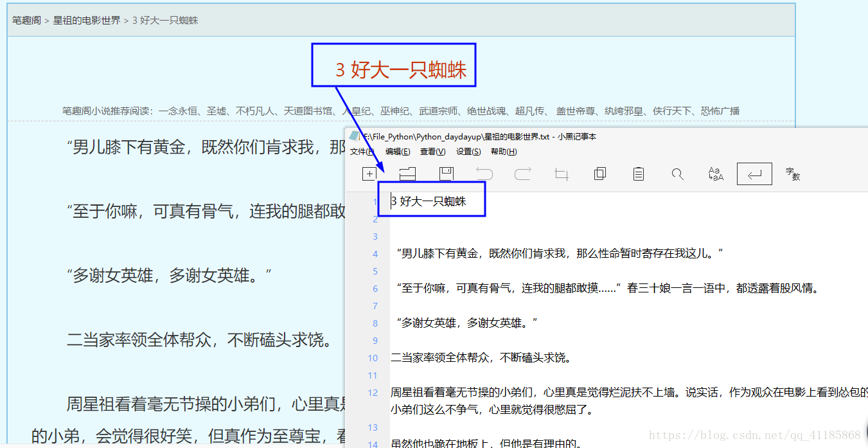This screenshot has width=868, height=448.
Task: Save the document with the floppy disk icon
Action: pyautogui.click(x=447, y=174)
